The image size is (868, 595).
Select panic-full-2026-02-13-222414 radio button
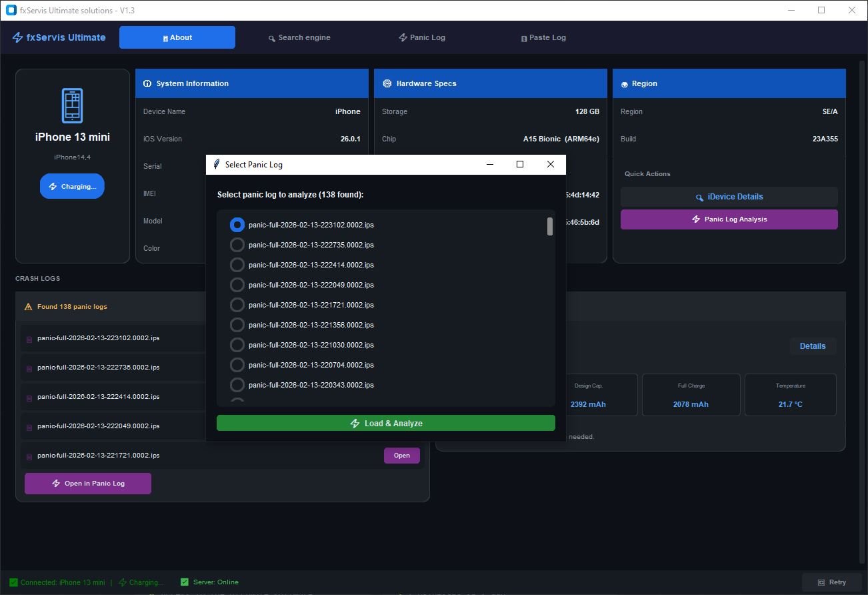[237, 265]
